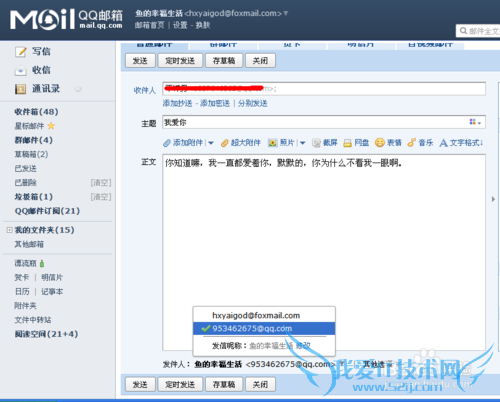Click the bottom 发送 send button
Image resolution: width=500 pixels, height=402 pixels.
click(140, 385)
